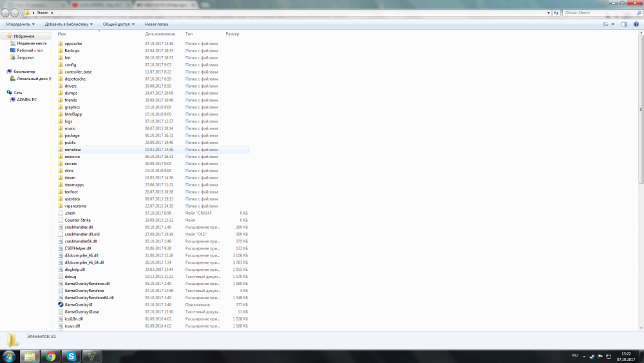644x363 pixels.
Task: Select the GameOverlayRenderer64.dll file name
Action: coord(89,298)
